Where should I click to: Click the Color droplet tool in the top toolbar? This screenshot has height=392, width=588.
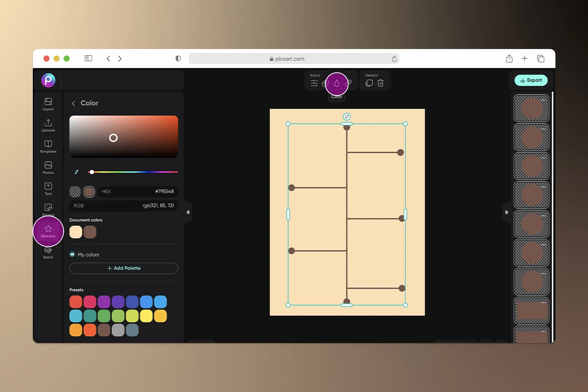[x=337, y=83]
